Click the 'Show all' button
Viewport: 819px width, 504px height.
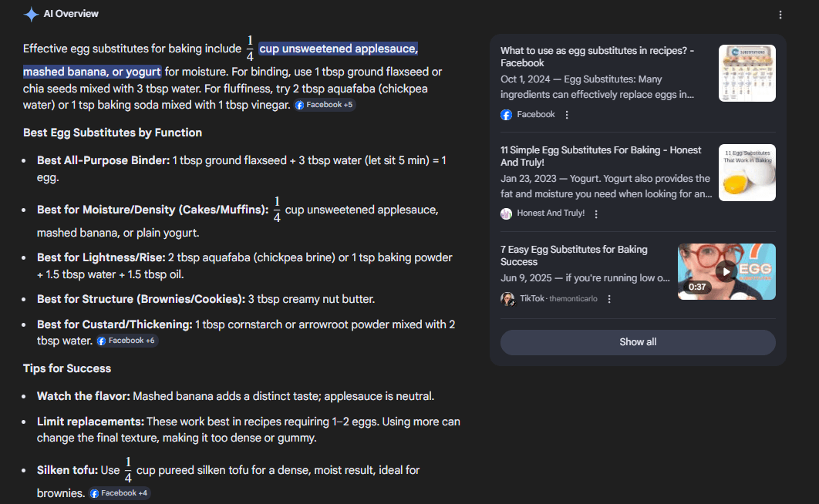pos(638,341)
